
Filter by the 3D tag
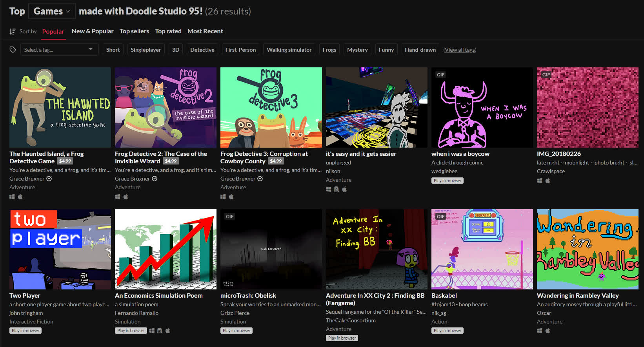pos(176,50)
